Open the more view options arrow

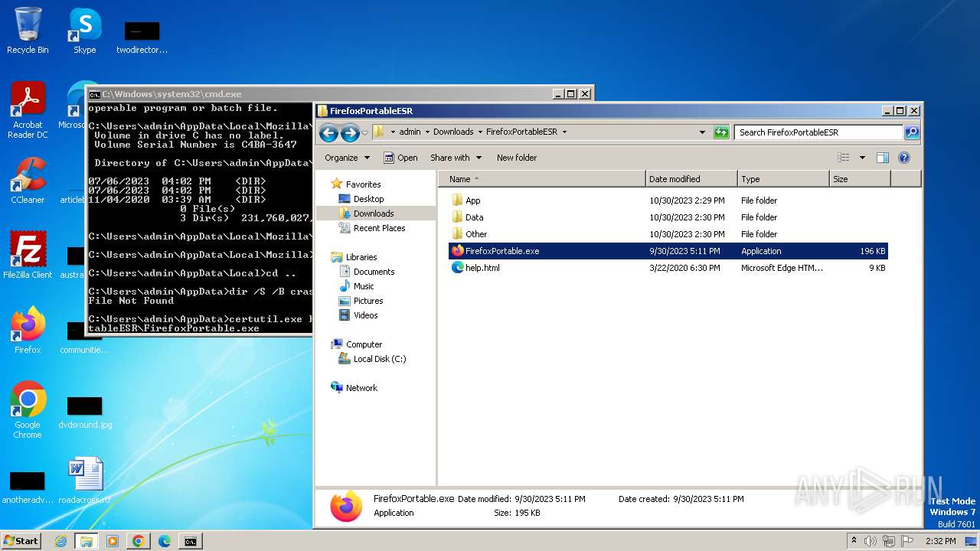click(862, 158)
